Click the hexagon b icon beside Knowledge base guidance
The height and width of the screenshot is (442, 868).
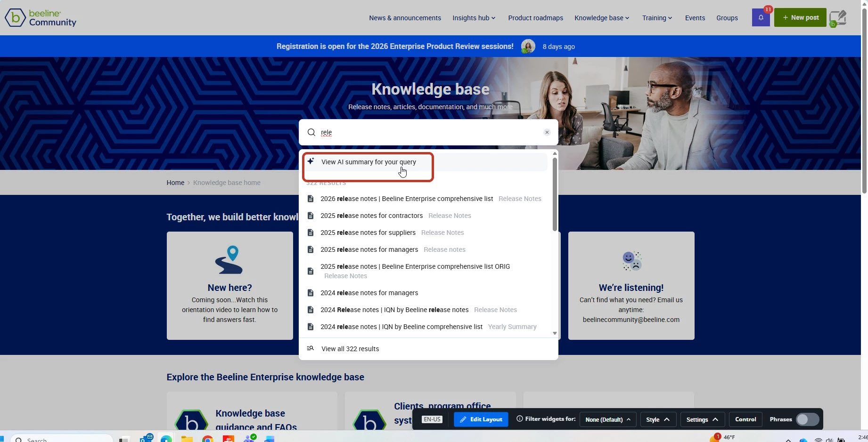pos(191,420)
